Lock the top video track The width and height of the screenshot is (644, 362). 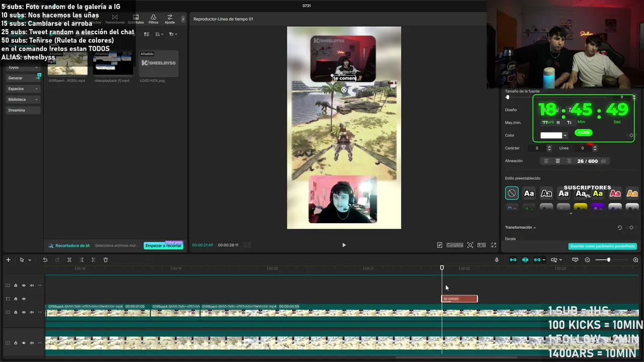[x=16, y=286]
